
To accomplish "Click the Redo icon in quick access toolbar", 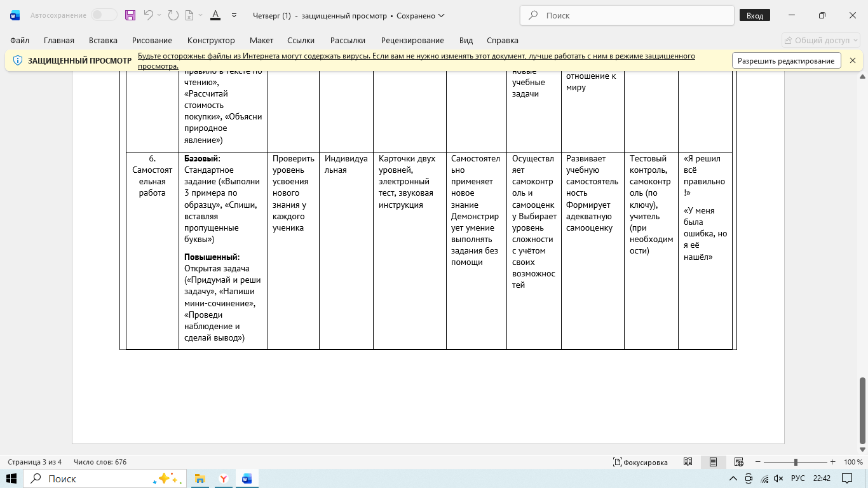I will (173, 15).
